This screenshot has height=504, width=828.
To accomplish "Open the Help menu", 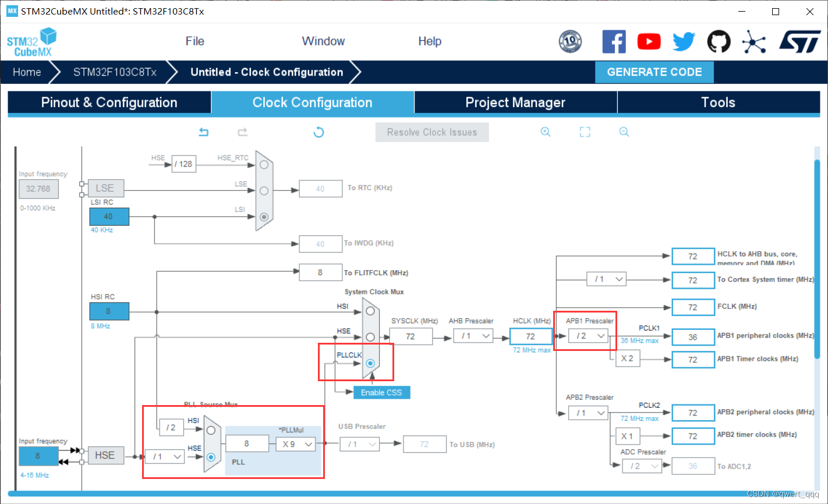I will 430,41.
